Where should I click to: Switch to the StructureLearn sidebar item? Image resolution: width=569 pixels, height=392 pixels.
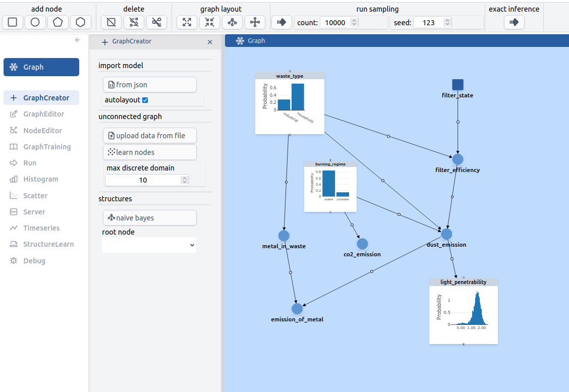pyautogui.click(x=48, y=244)
